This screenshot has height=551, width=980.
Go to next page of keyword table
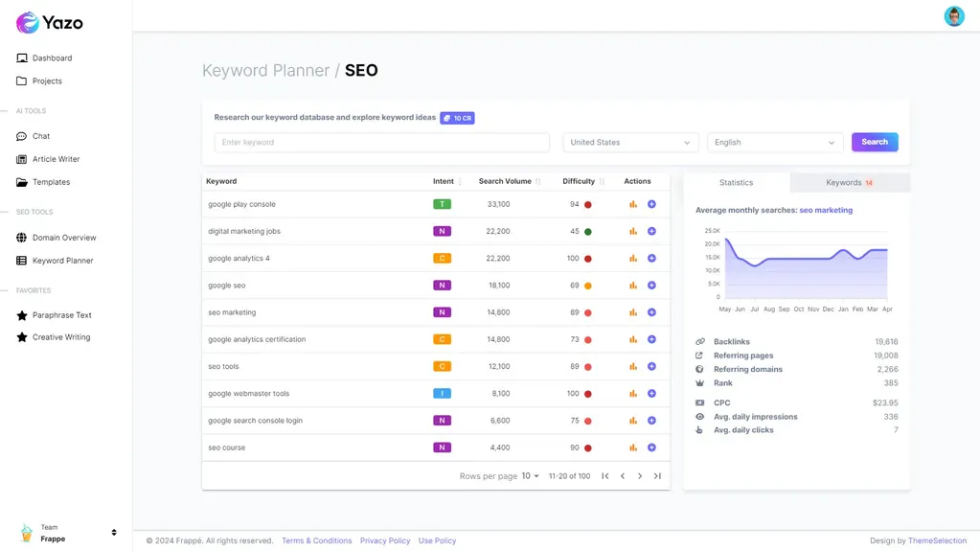point(640,476)
